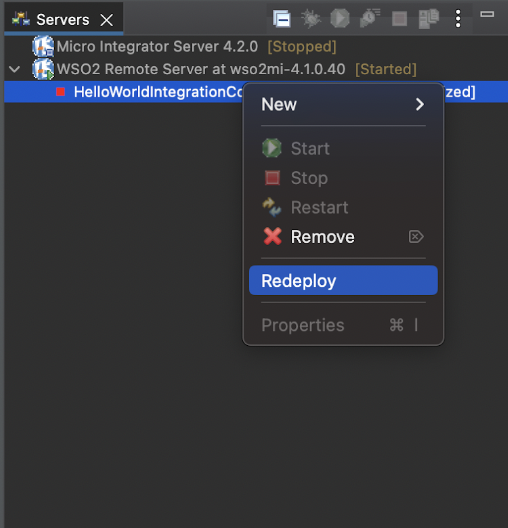Click the profile server toolbar icon
This screenshot has width=508, height=528.
(x=370, y=18)
